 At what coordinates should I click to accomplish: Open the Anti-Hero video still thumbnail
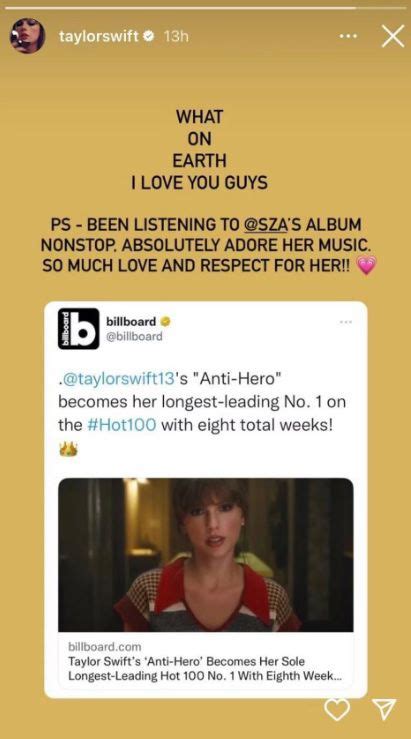pos(206,555)
